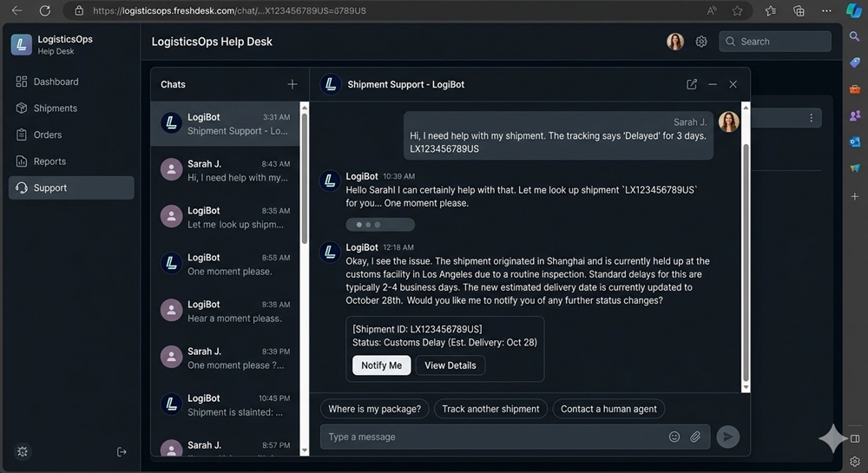
Task: Click the View Details button
Action: [x=450, y=365]
